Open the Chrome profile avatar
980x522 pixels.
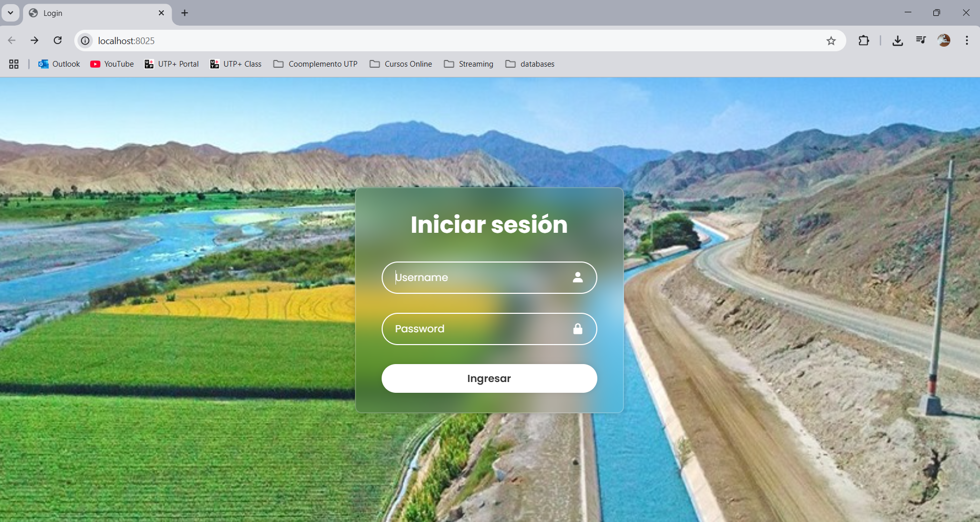pyautogui.click(x=944, y=41)
